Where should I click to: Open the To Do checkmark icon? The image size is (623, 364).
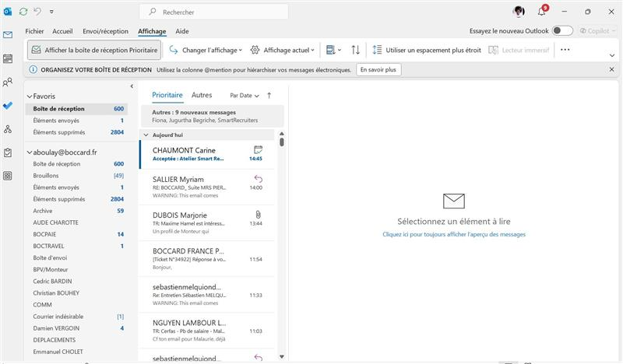point(8,106)
